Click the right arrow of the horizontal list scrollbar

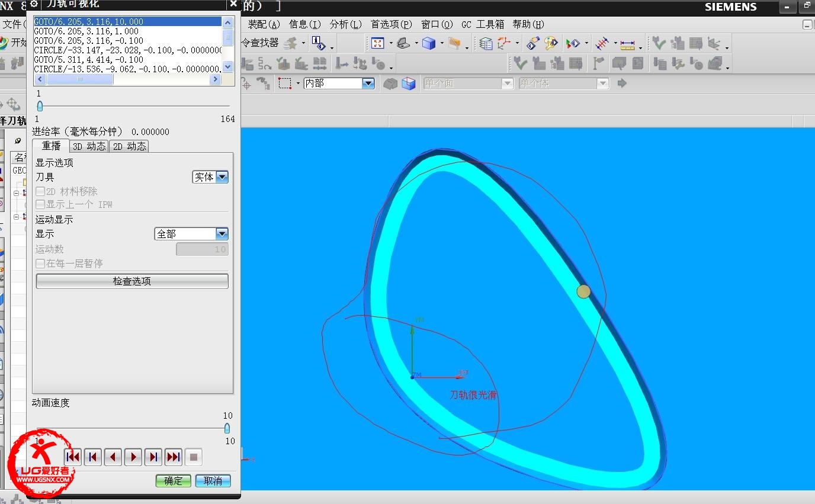(216, 79)
